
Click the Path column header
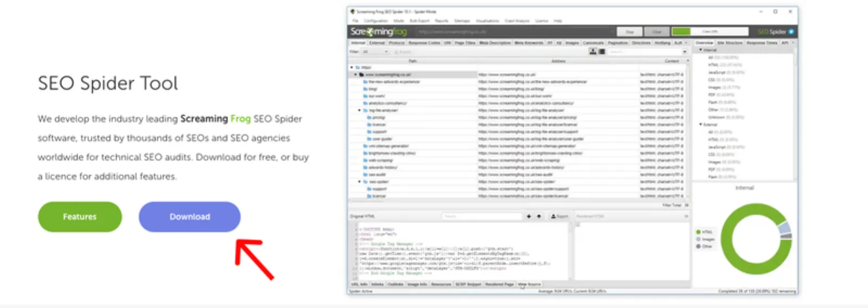click(x=413, y=61)
